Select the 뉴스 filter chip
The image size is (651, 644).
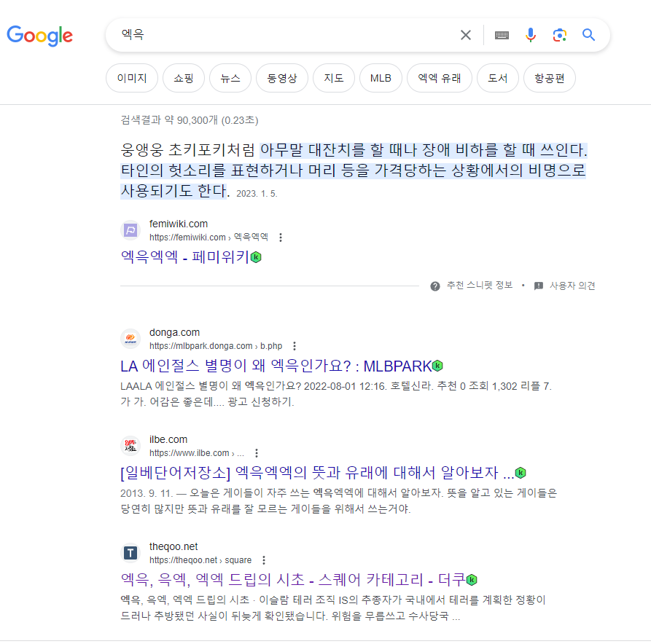click(230, 78)
